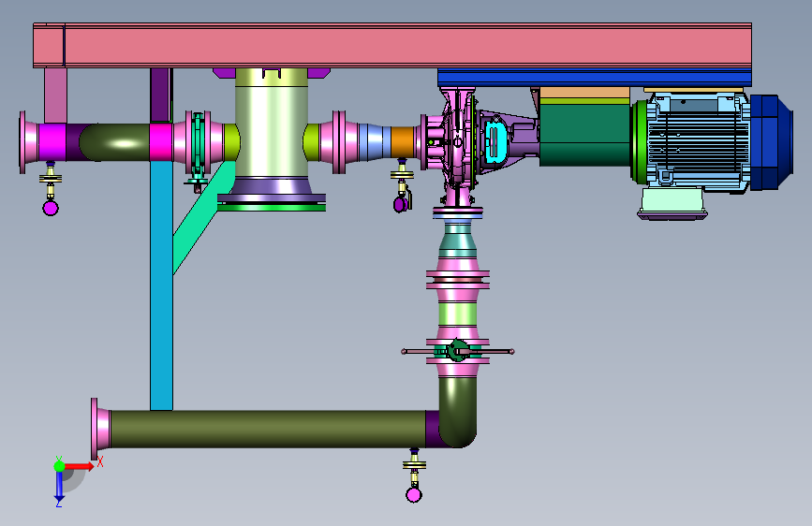The image size is (812, 526).
Task: Pick the green valve with the horizontal handle
Action: pyautogui.click(x=458, y=351)
